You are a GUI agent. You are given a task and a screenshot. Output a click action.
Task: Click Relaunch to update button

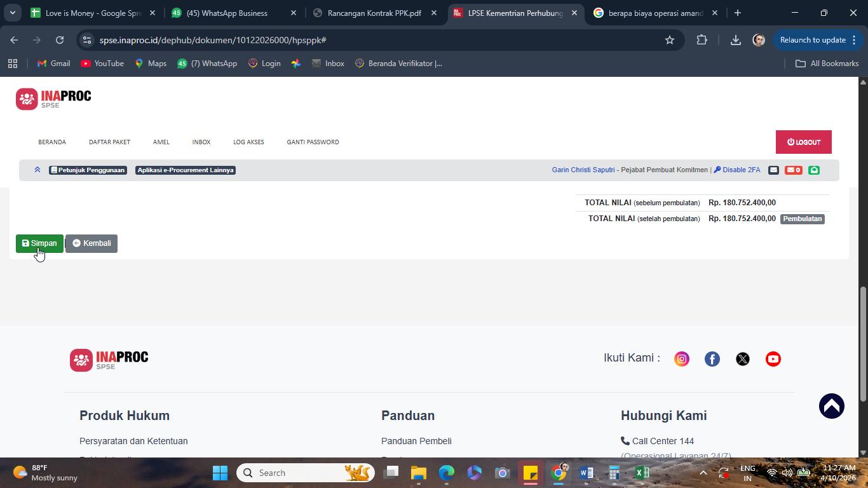click(817, 40)
